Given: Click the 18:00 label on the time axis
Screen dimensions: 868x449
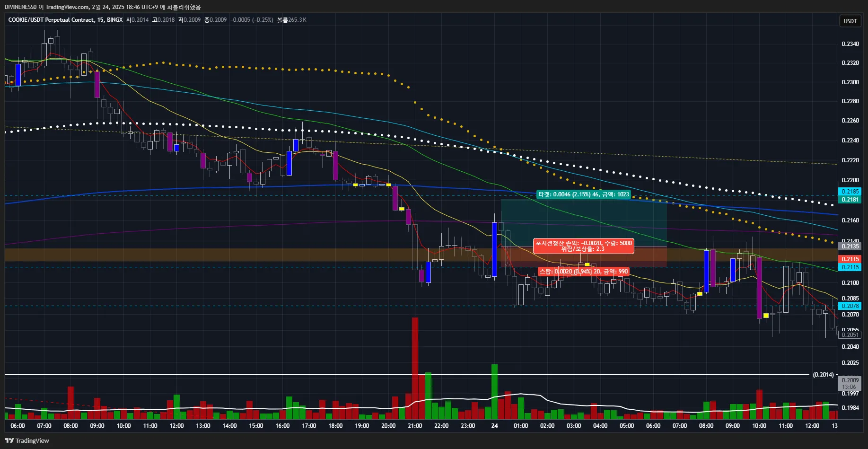Looking at the screenshot, I should (x=336, y=426).
